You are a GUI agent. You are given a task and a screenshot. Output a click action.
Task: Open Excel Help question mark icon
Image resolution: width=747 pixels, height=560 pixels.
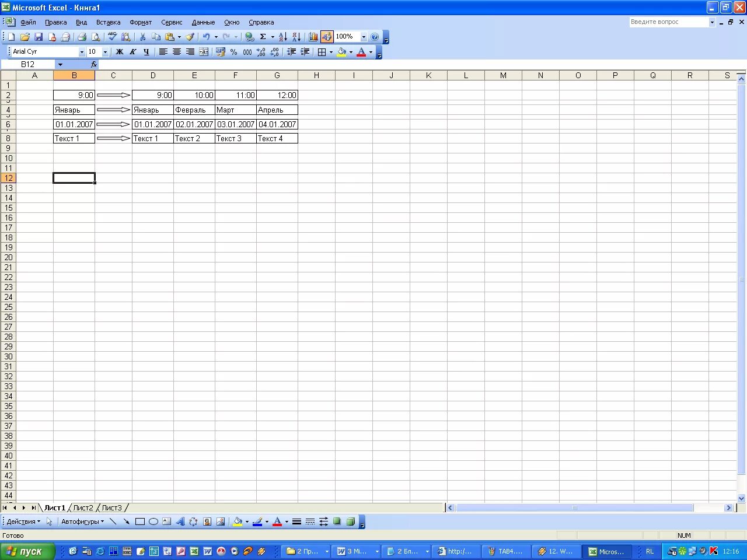375,37
